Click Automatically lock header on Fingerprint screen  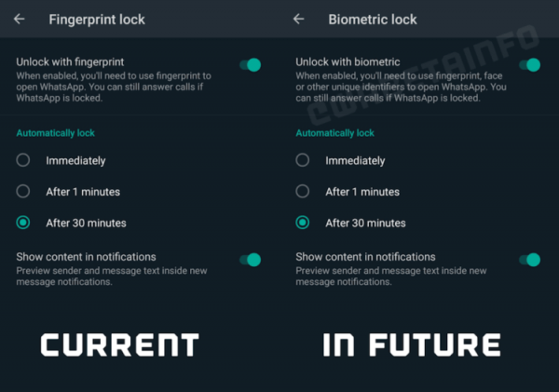[56, 133]
